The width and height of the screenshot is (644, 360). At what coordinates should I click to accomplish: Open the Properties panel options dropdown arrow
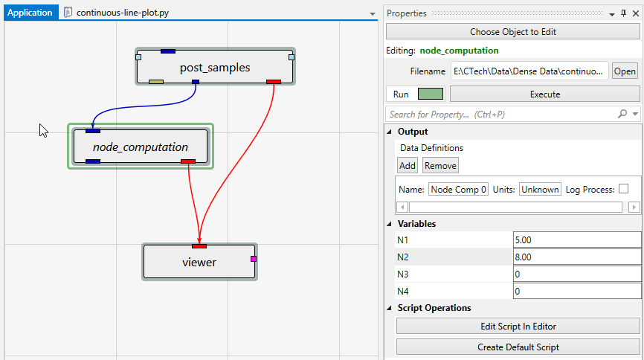coord(612,13)
